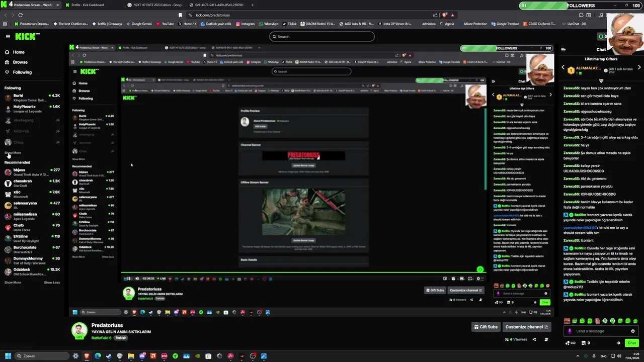This screenshot has width=644, height=362.
Task: Click the bookmark icon in address bar
Action: 180,15
